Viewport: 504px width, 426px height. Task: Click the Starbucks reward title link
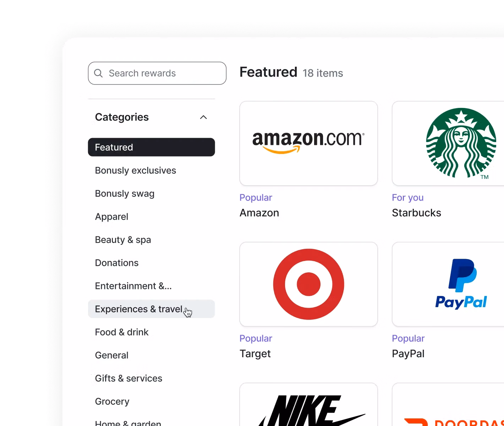[x=416, y=213]
